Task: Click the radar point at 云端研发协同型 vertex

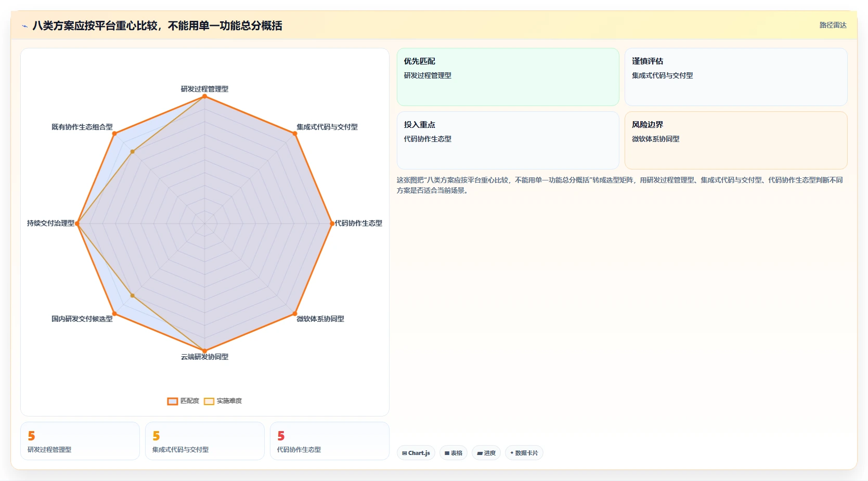Action: [204, 351]
